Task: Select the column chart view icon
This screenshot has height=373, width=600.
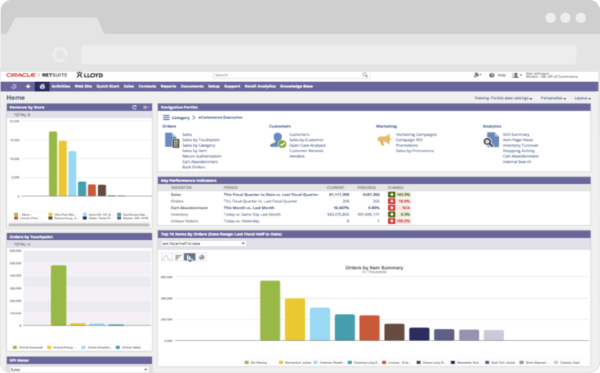Action: 189,257
